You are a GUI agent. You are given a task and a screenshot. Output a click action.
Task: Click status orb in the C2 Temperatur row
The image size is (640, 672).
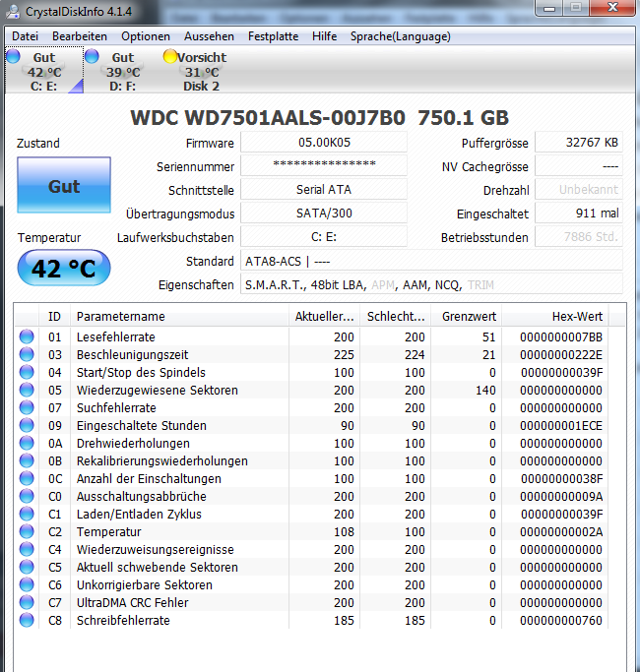[27, 531]
